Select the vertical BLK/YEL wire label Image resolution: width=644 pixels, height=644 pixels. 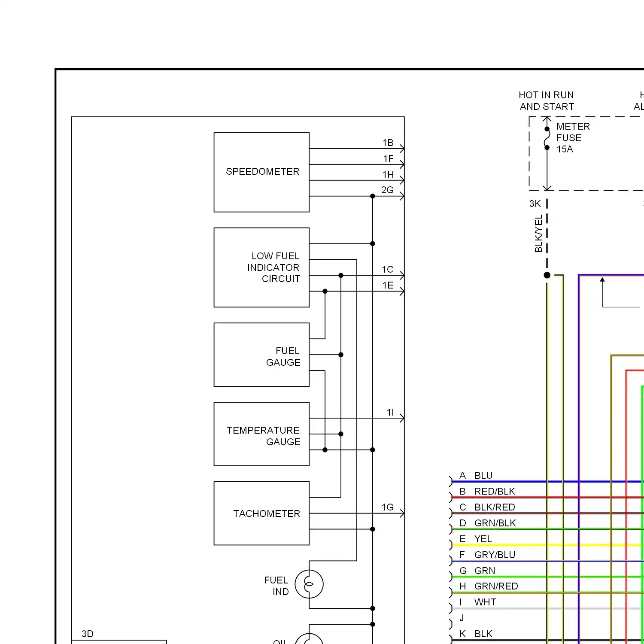coord(538,234)
